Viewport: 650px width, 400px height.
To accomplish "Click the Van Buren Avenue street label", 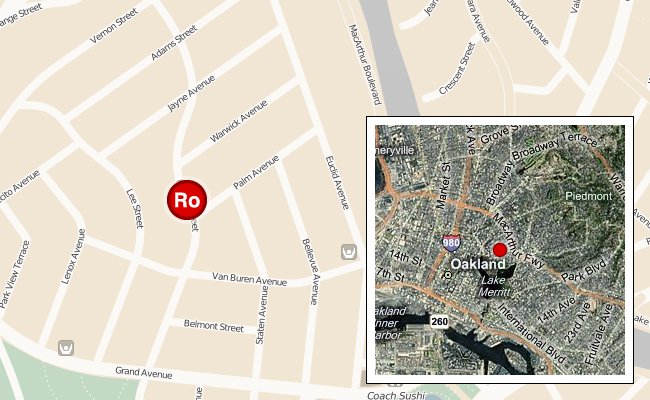I will 250,279.
